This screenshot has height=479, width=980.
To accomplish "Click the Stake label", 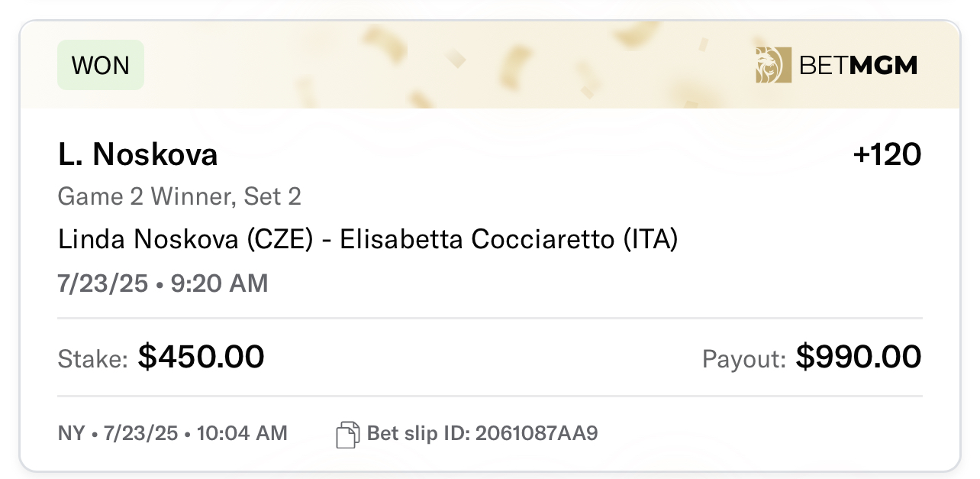I will (x=93, y=358).
